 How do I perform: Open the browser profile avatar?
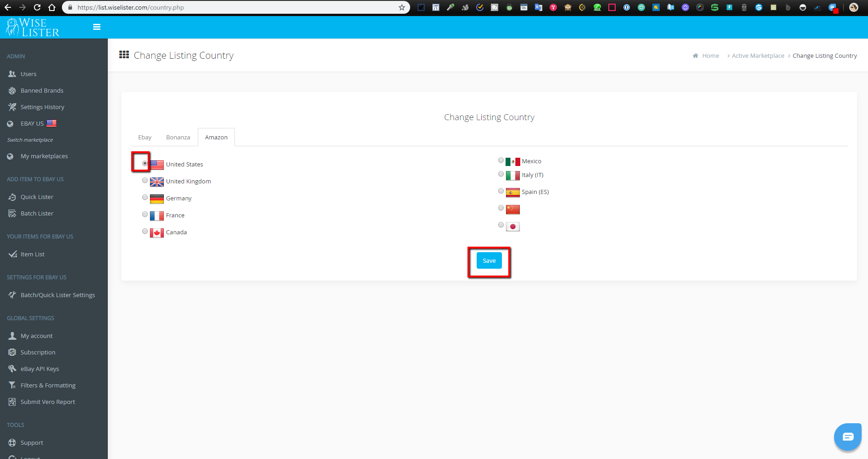854,7
